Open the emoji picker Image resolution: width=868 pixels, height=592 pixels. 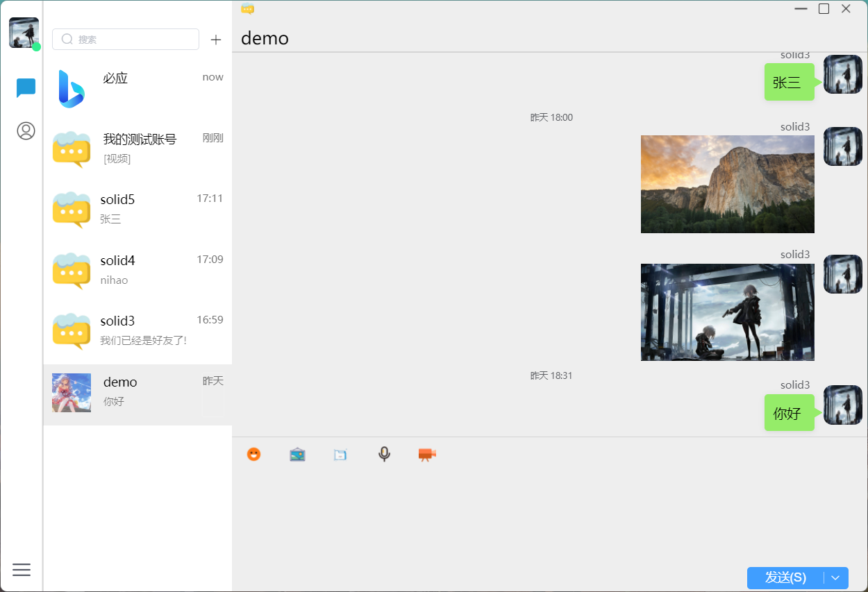[254, 455]
